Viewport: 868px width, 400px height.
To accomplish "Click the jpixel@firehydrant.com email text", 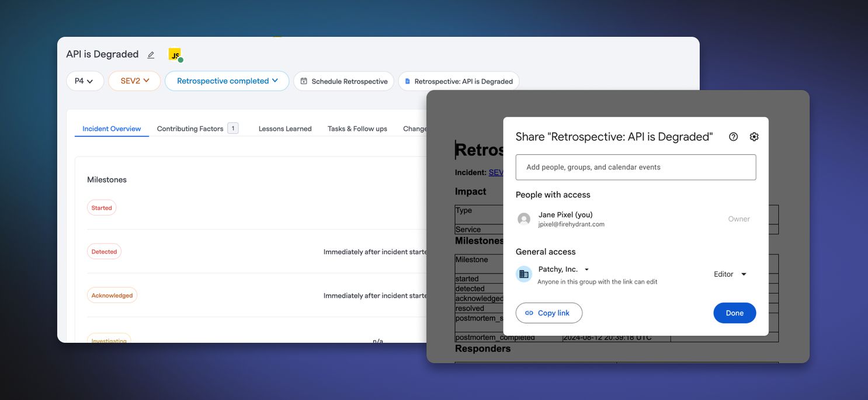I will 571,224.
